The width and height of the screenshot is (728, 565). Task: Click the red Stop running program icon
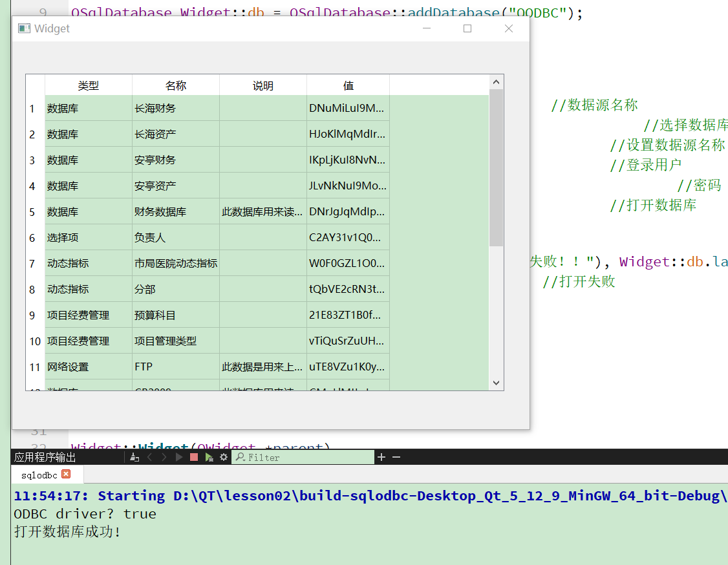(x=194, y=457)
